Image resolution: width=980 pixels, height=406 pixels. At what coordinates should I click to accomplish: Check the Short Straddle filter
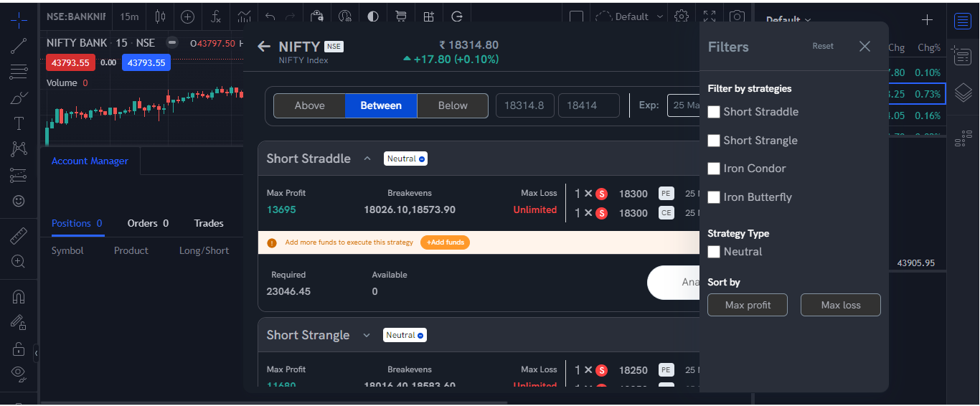[714, 112]
